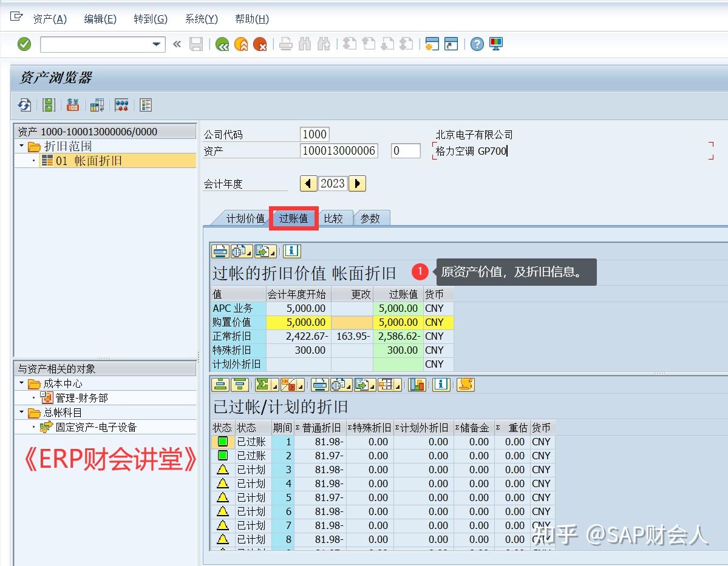This screenshot has width=728, height=566.
Task: Open the command field dropdown
Action: pos(157,44)
